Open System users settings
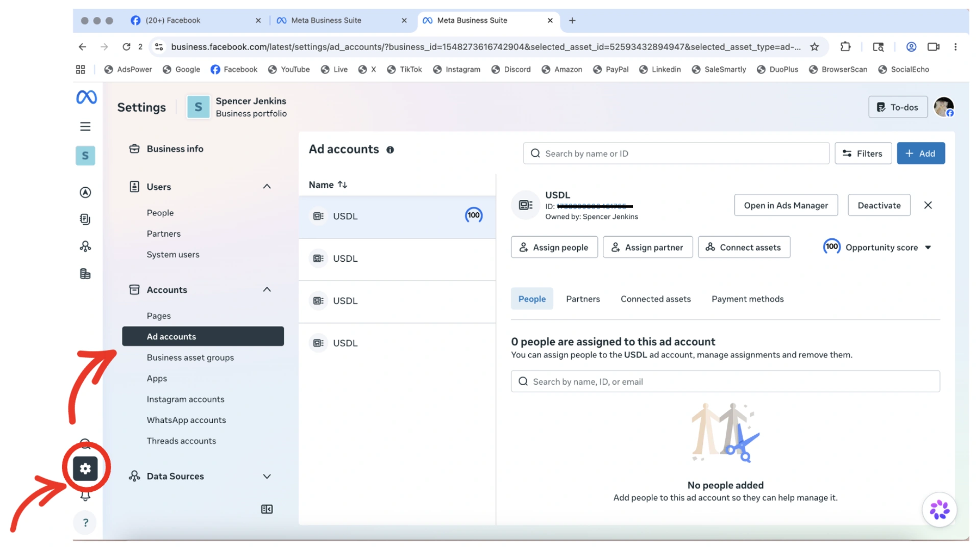 (x=173, y=255)
